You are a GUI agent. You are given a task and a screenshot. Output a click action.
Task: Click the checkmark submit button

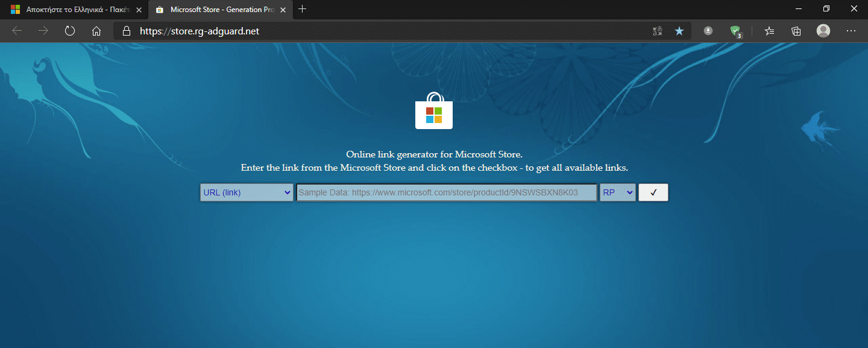click(x=653, y=192)
